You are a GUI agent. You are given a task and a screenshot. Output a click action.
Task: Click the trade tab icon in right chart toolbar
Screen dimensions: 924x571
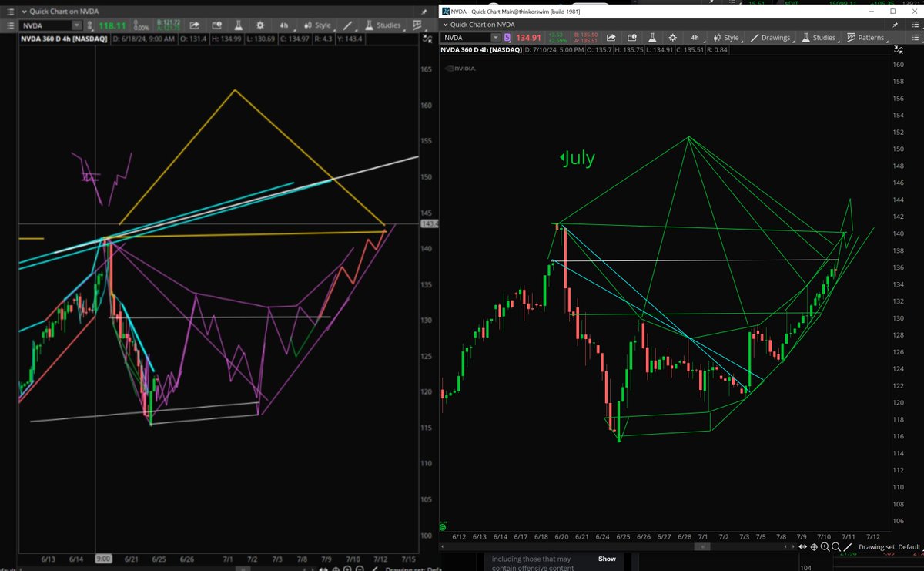click(632, 37)
